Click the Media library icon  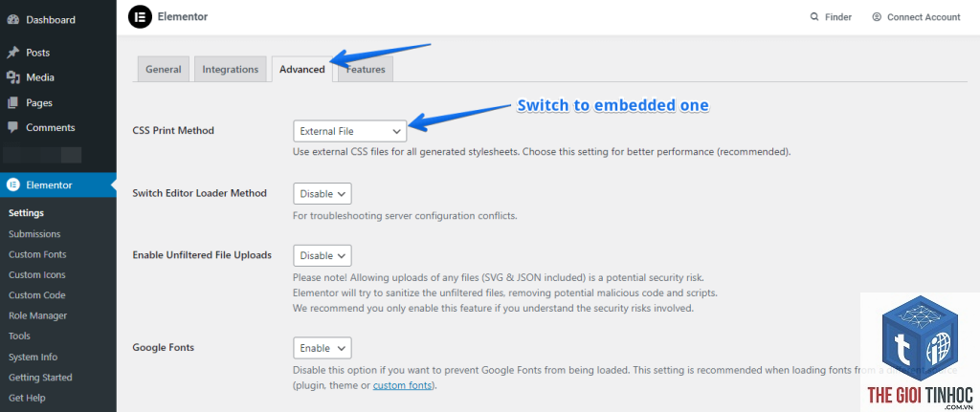click(x=13, y=77)
